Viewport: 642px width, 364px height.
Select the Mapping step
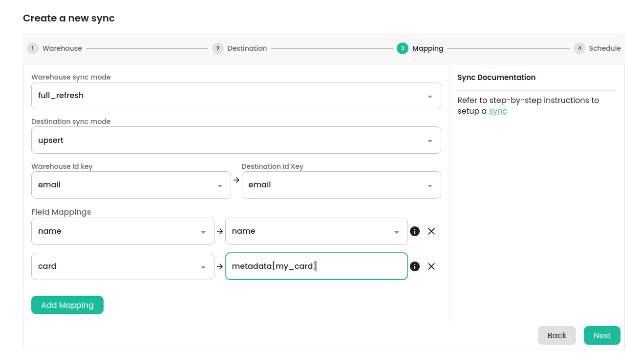pyautogui.click(x=420, y=48)
